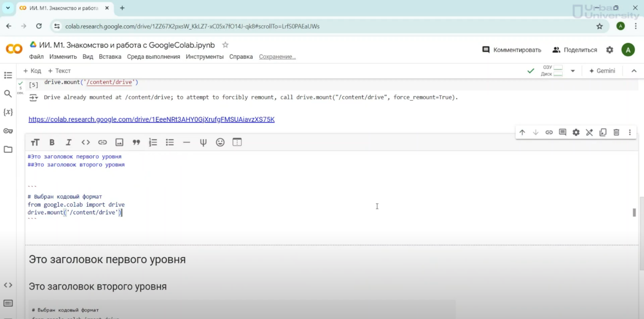
Task: Delete the current cell with the trash icon
Action: click(x=616, y=132)
